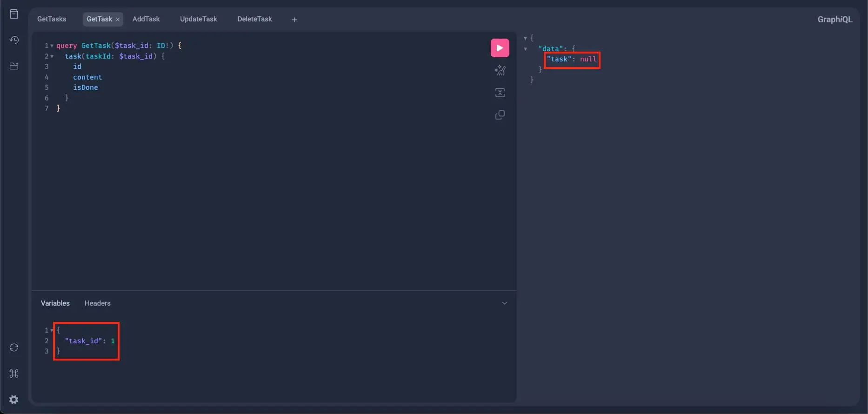Fold the query block at line 1

click(52, 46)
